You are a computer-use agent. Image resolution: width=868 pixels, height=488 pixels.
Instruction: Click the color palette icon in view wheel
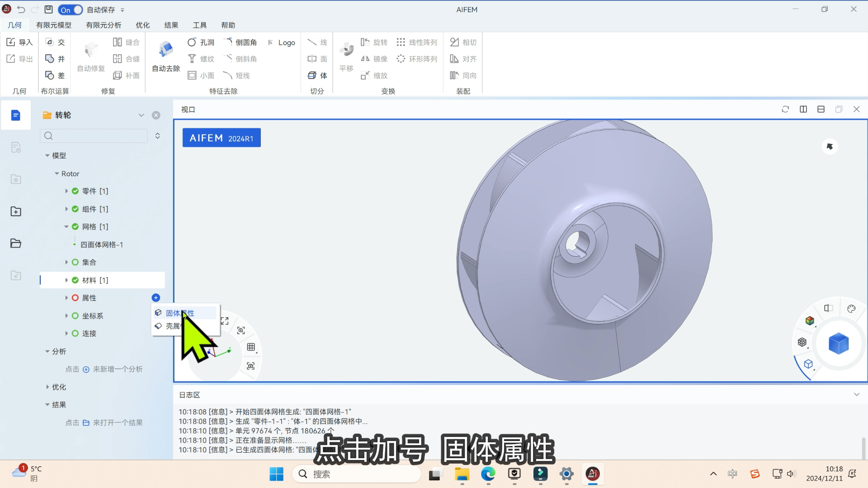851,309
